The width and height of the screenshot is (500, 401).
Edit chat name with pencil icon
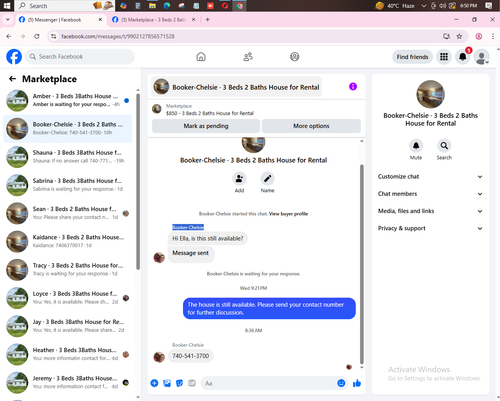tap(267, 179)
